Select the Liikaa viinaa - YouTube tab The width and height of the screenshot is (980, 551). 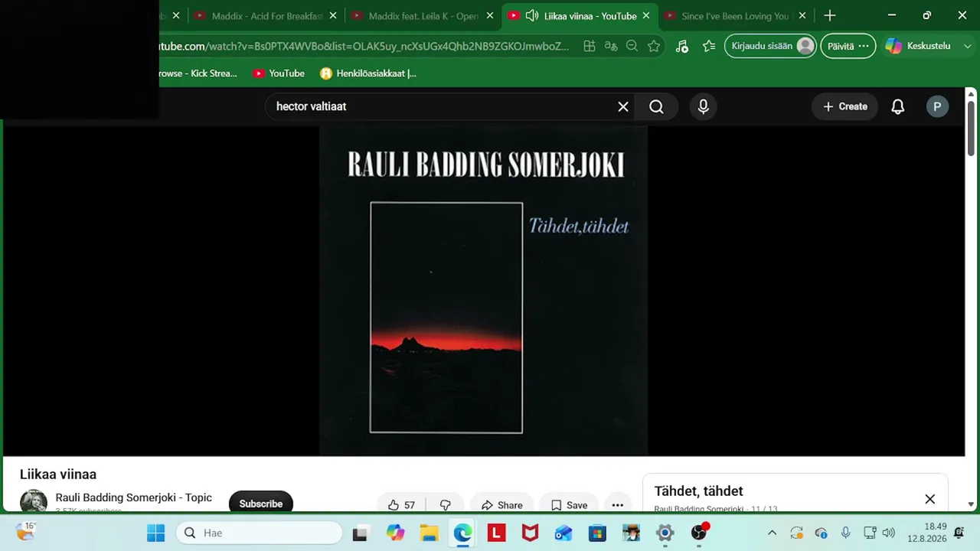click(580, 16)
